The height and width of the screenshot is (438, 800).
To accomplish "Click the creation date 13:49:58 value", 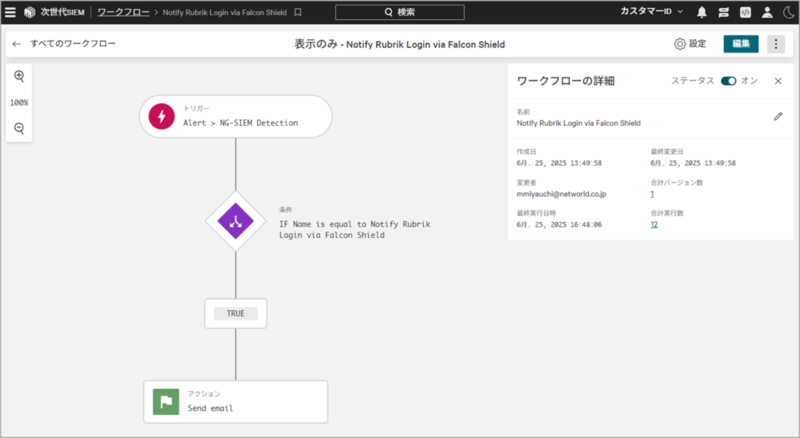I will [559, 163].
